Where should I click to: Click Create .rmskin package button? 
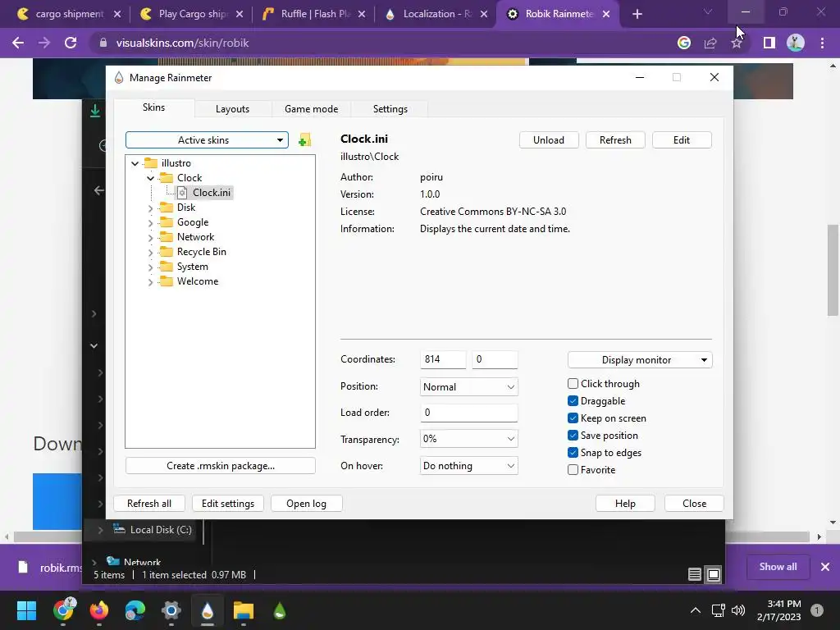pyautogui.click(x=220, y=466)
